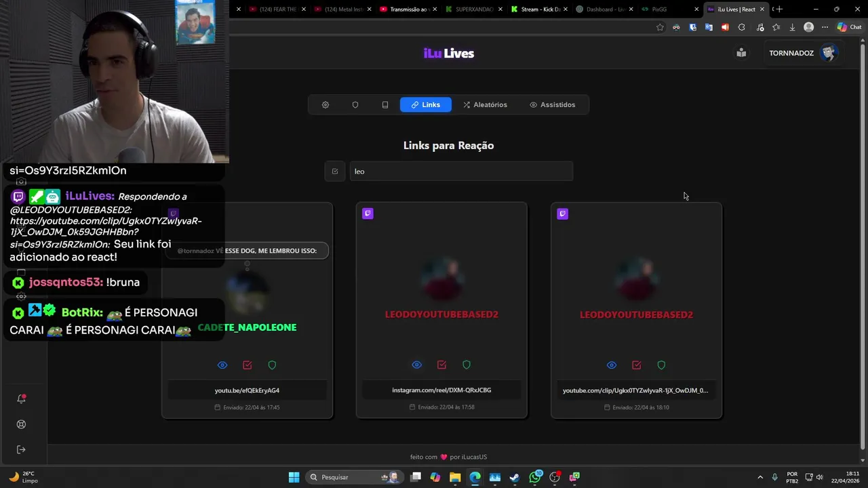868x488 pixels.
Task: Check off the youtube clip card
Action: (x=637, y=365)
